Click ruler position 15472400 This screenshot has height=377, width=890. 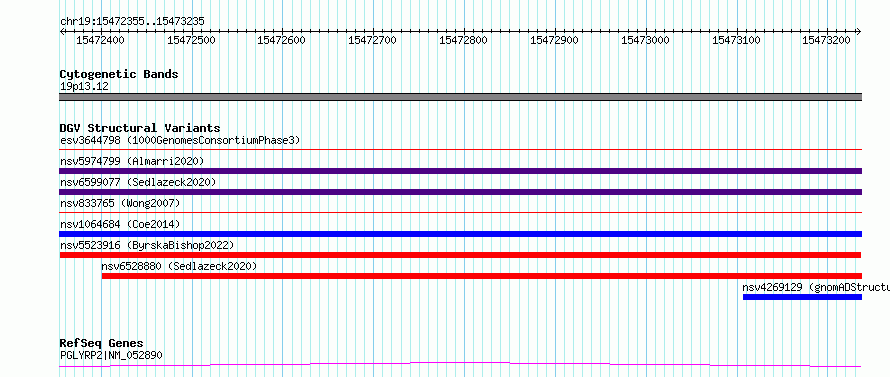tap(100, 40)
